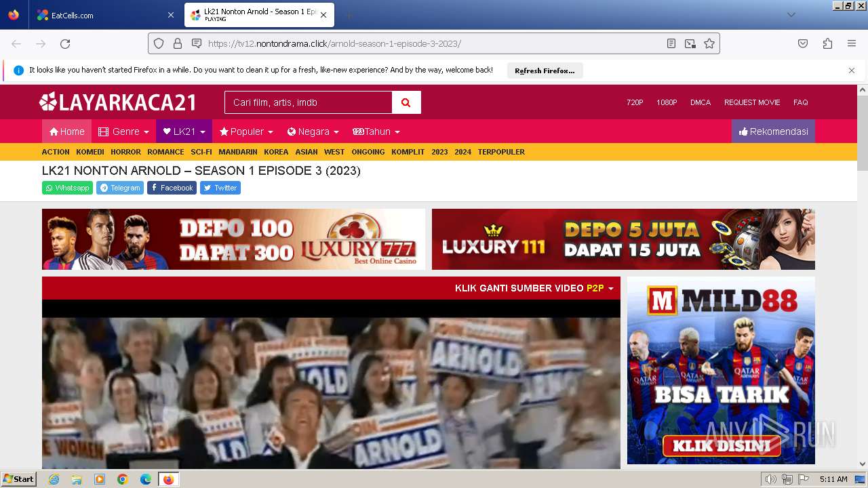This screenshot has height=488, width=868.
Task: Click the Arnold video player frame
Action: [x=331, y=384]
